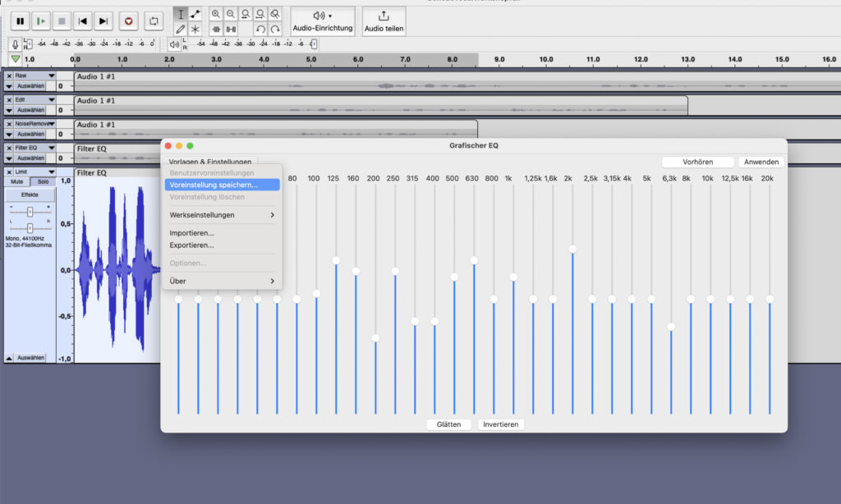Click the Pause button in the transport toolbar
Viewport: 841px width, 504px height.
tap(21, 21)
